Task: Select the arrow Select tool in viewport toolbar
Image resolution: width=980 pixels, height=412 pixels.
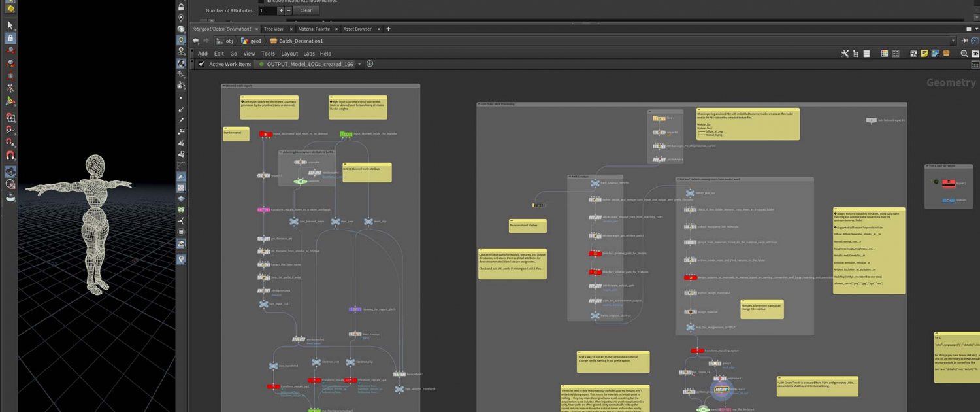Action: (x=10, y=26)
